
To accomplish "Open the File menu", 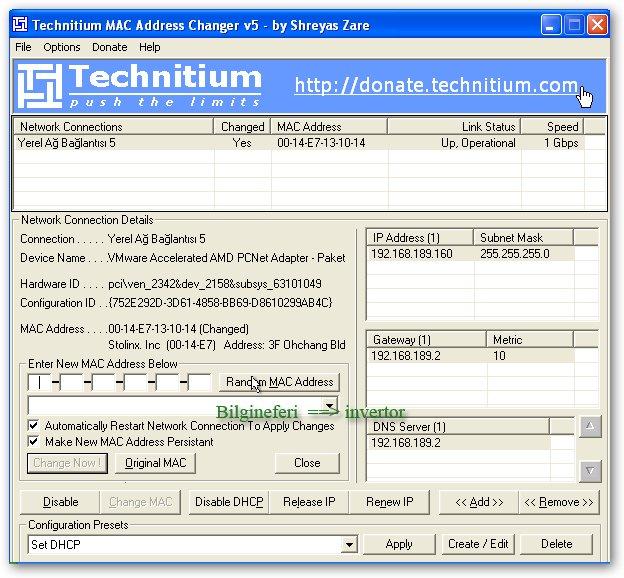I will tap(23, 47).
